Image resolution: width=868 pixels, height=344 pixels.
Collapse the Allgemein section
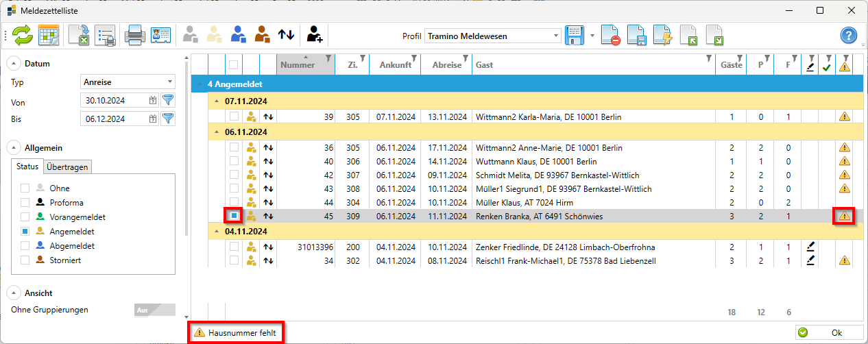14,147
